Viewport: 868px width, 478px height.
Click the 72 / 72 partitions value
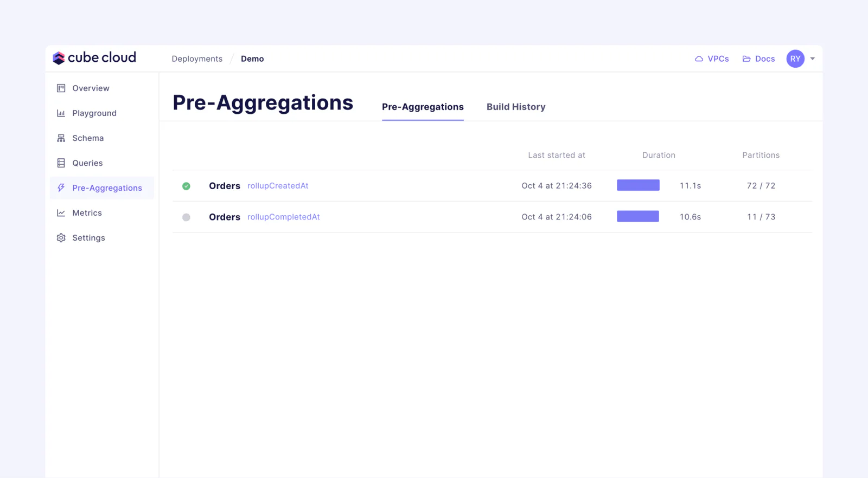coord(761,185)
